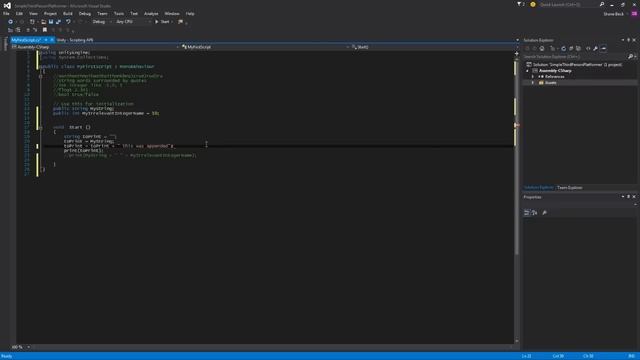The width and height of the screenshot is (640, 360).
Task: Save the current file with Save icon
Action: point(51,22)
